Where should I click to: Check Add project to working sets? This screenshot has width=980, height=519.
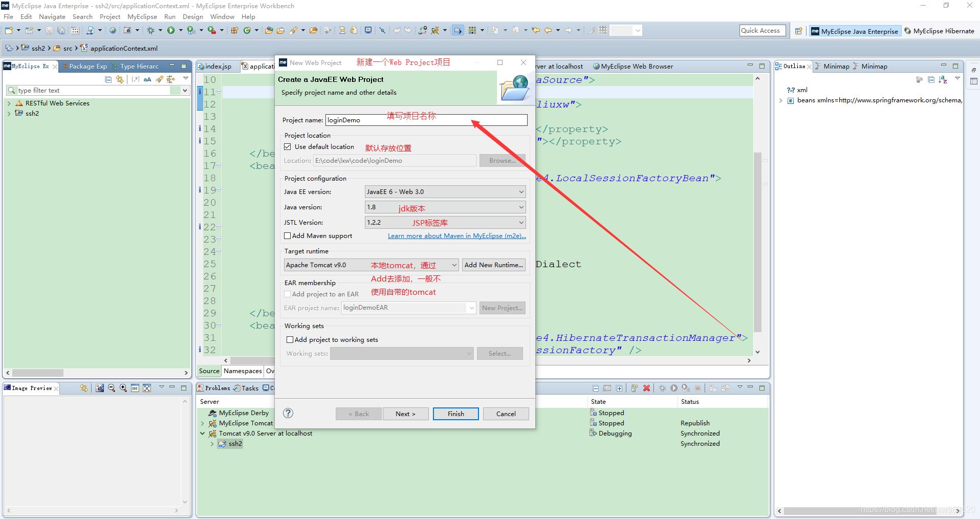coord(290,339)
